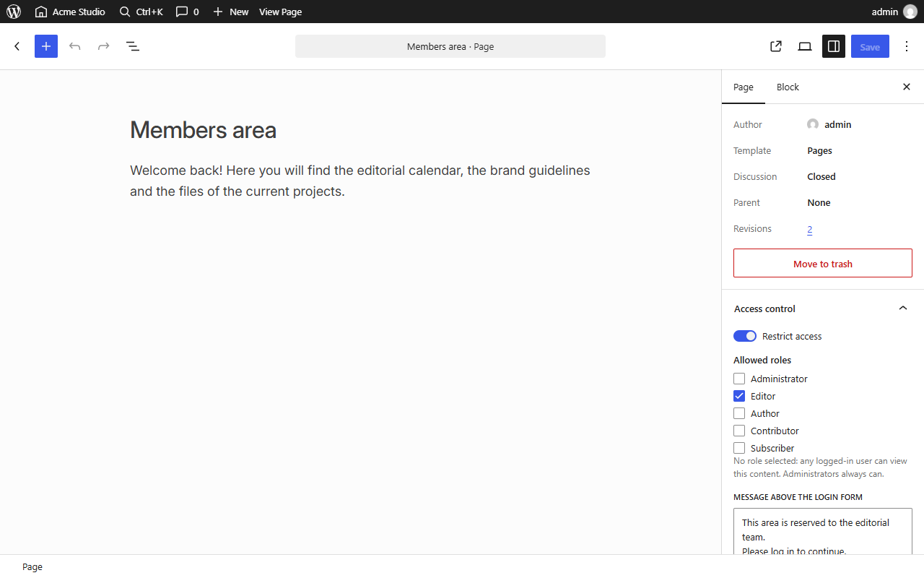Click the Page breadcrumb in the footer
Screen dimensions: 924x578
[x=32, y=566]
